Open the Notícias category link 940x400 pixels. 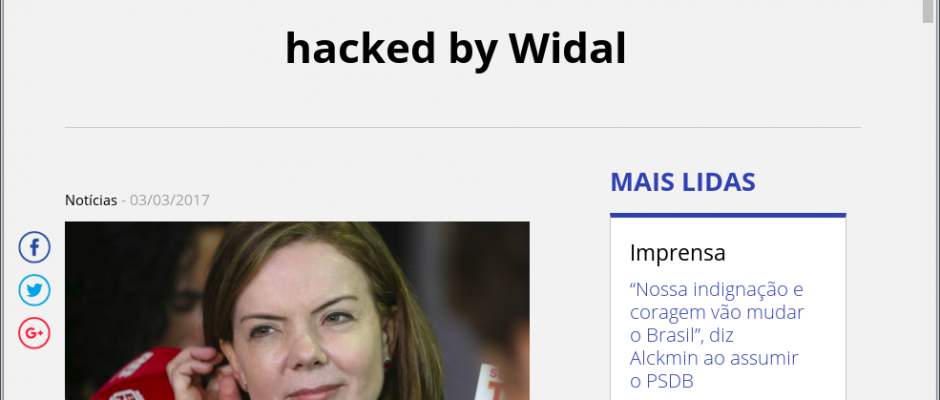click(x=91, y=200)
